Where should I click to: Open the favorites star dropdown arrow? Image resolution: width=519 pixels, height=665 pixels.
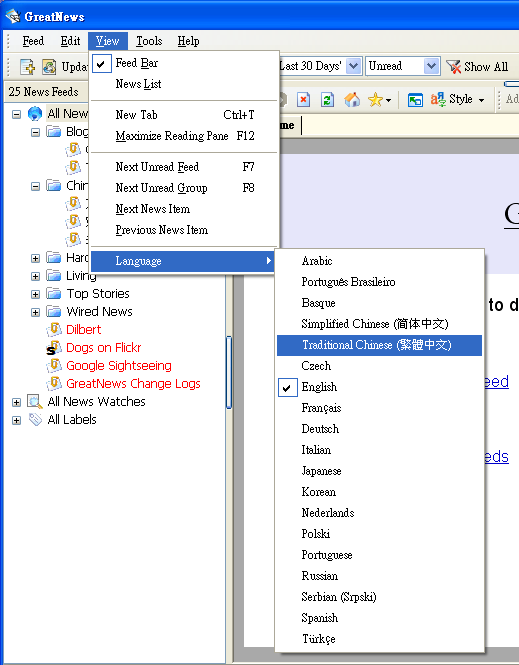click(x=388, y=101)
